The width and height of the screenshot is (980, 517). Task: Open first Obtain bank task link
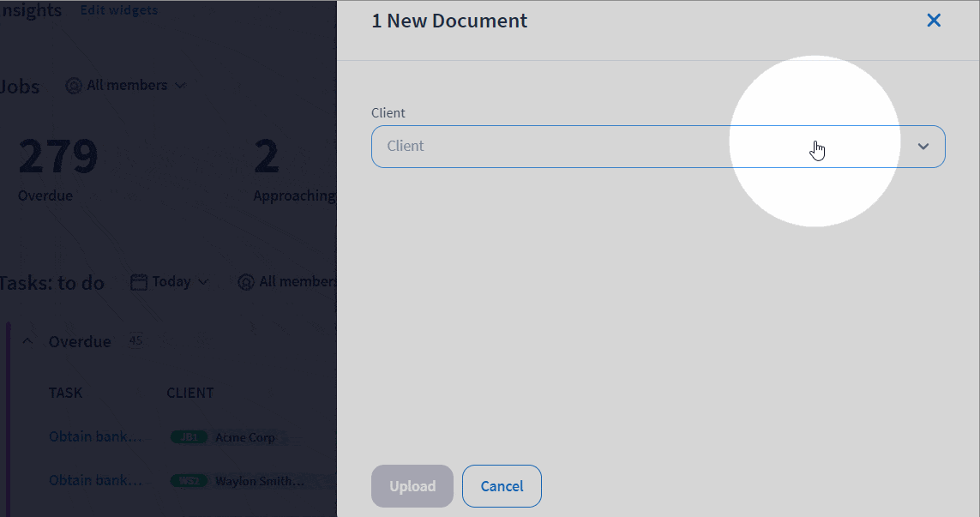(95, 436)
